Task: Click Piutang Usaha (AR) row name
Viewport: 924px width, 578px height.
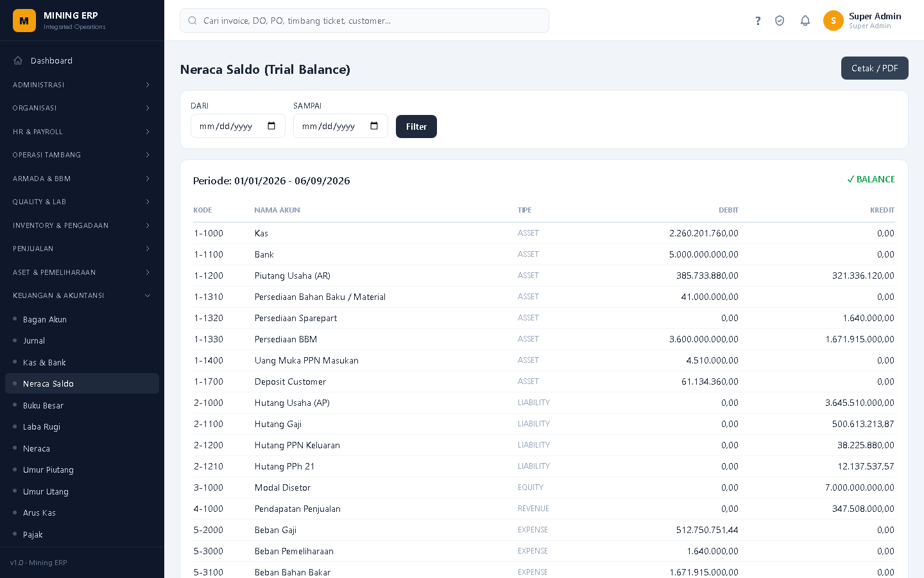Action: pyautogui.click(x=293, y=276)
